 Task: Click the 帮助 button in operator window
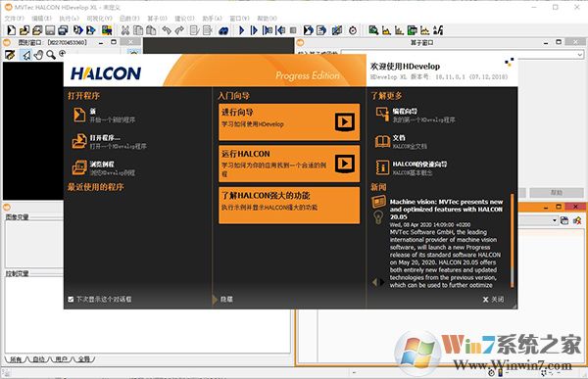[x=556, y=193]
